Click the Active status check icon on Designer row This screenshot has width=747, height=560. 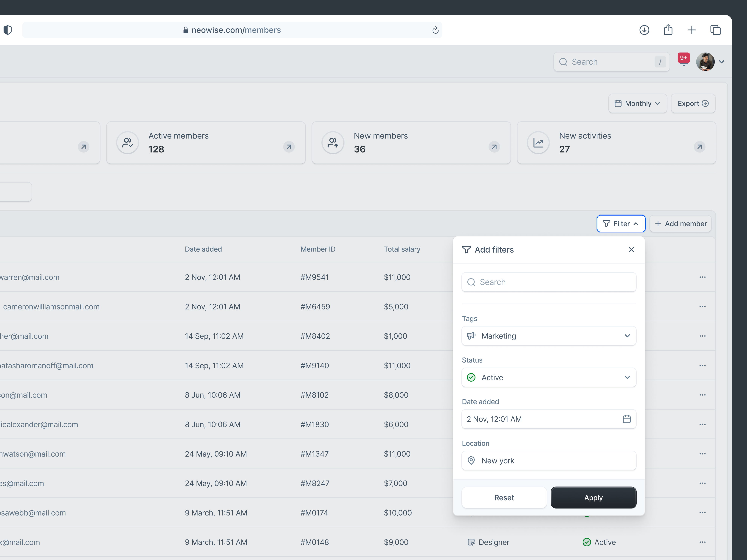tap(587, 542)
